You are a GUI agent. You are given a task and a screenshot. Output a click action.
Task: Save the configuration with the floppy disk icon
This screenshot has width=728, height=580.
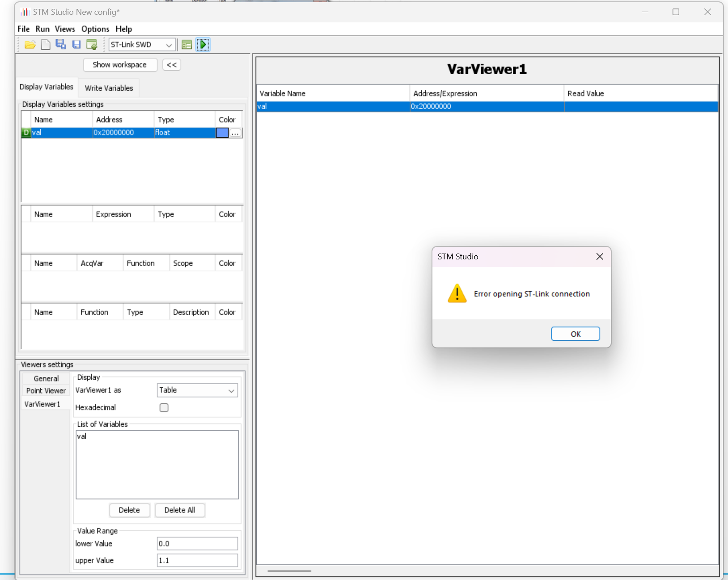(x=76, y=45)
